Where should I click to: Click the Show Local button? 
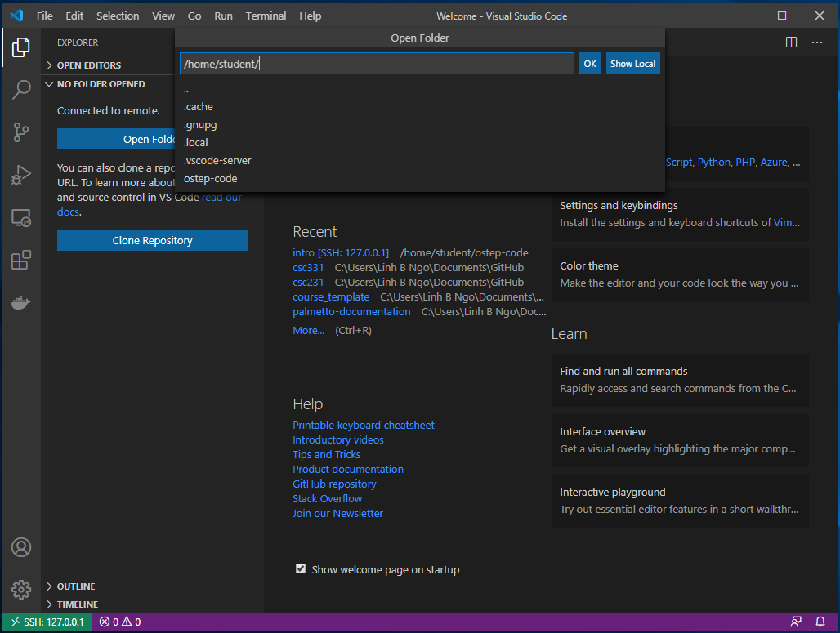coord(632,64)
